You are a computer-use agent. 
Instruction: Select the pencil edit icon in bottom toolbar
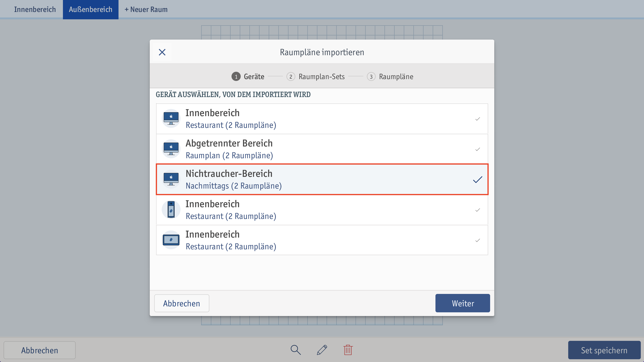[322, 350]
